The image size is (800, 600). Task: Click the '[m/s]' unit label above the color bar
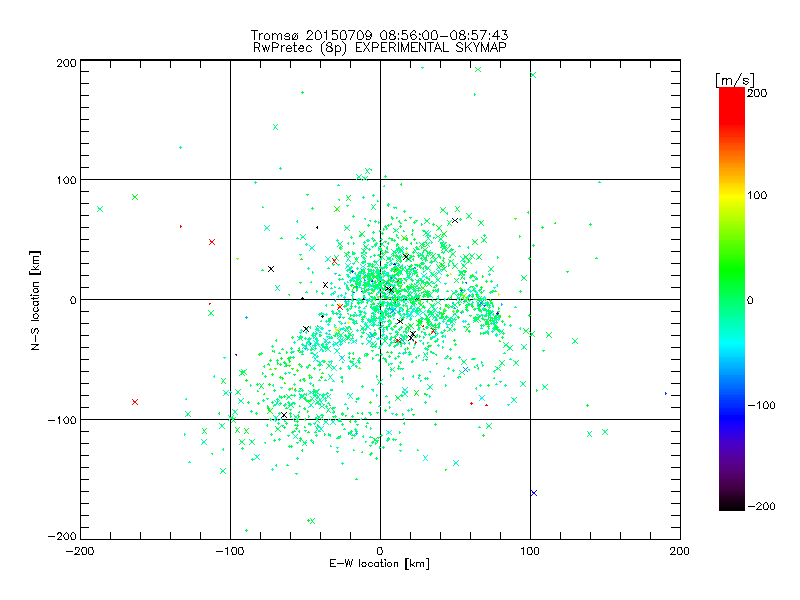tap(735, 80)
